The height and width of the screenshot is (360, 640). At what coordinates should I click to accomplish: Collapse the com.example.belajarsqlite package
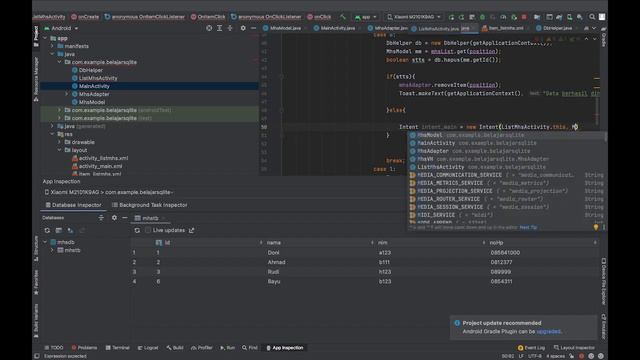(60, 62)
